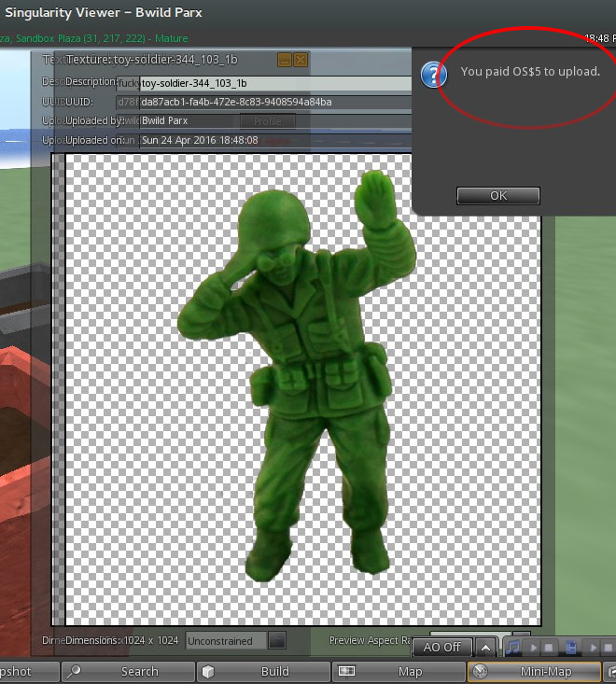Viewport: 616px width, 684px height.
Task: Minimize the toy-soldier texture window
Action: pos(285,60)
